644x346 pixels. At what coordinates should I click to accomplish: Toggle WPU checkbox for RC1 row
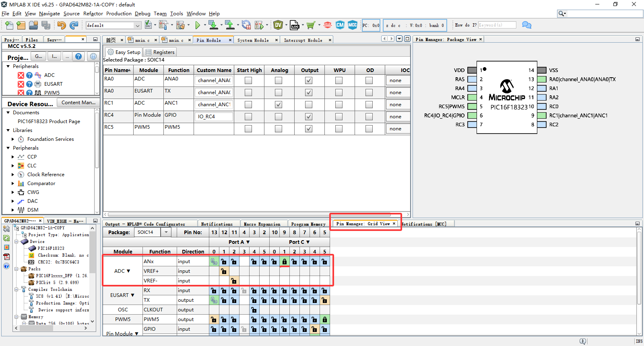339,105
